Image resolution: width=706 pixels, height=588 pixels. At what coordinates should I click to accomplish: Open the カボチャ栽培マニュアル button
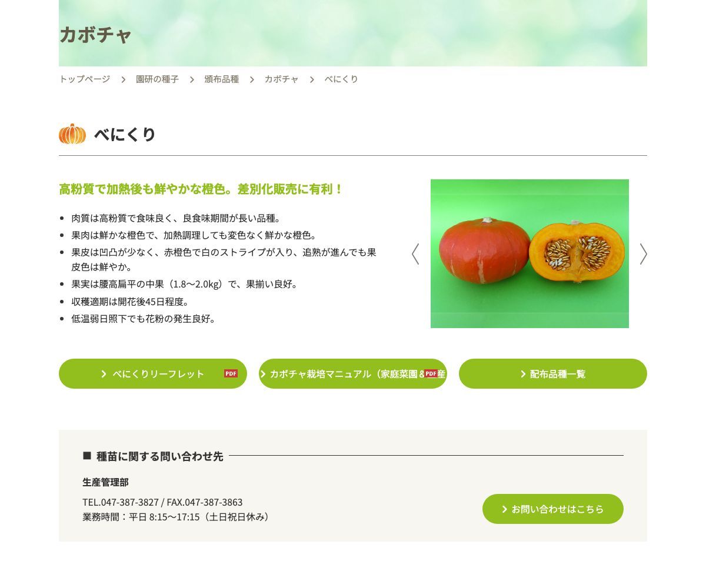[x=353, y=374]
